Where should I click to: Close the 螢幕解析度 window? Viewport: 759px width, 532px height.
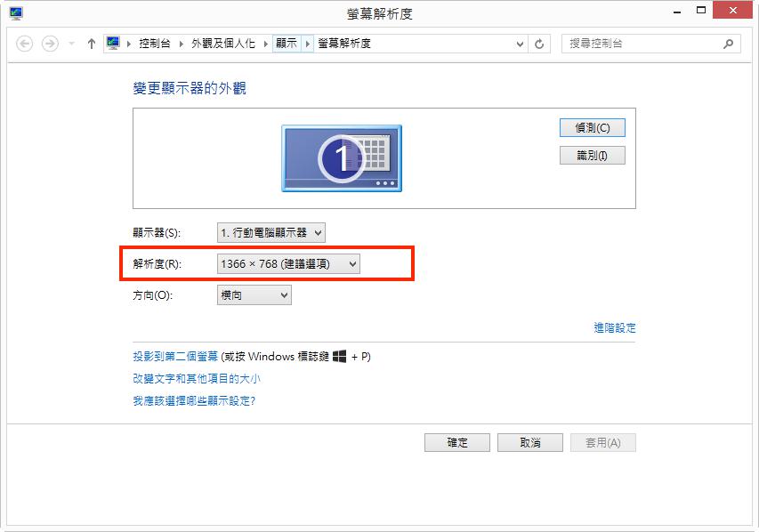pyautogui.click(x=733, y=10)
